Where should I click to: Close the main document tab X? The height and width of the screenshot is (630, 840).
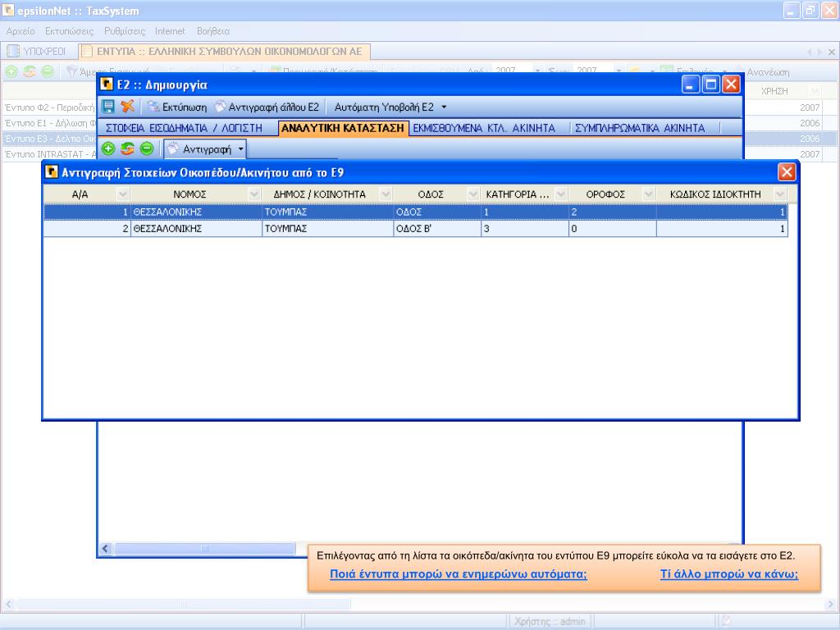point(832,52)
